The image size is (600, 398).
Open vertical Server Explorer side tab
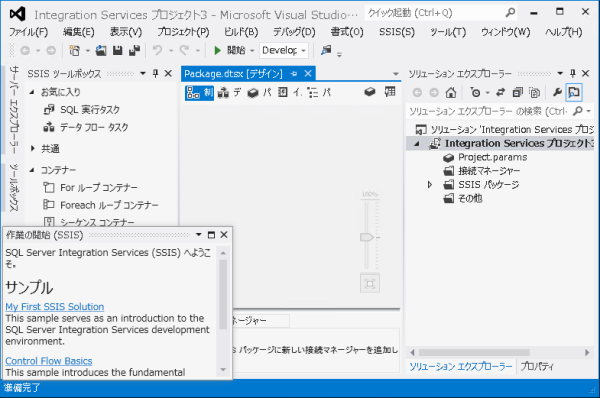pyautogui.click(x=13, y=109)
